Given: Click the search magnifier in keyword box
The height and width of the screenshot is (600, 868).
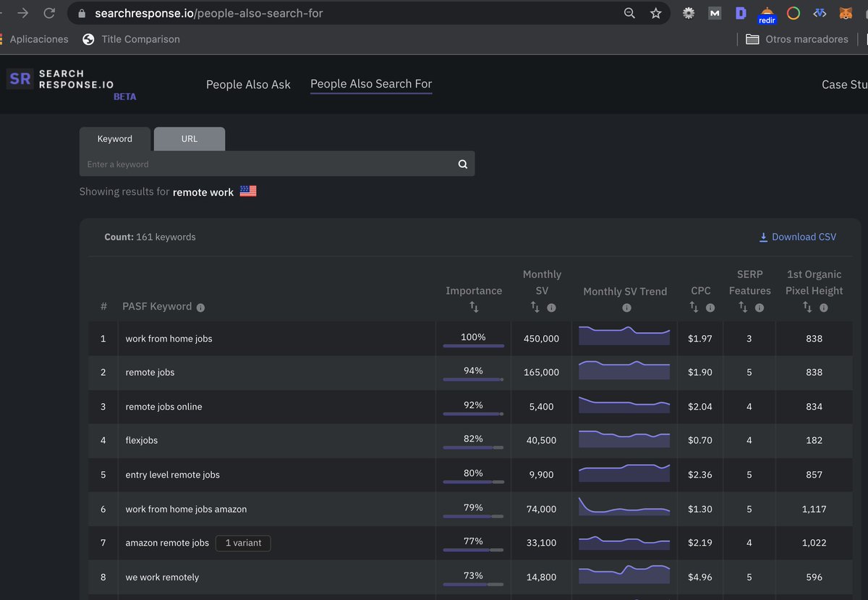Looking at the screenshot, I should (463, 164).
